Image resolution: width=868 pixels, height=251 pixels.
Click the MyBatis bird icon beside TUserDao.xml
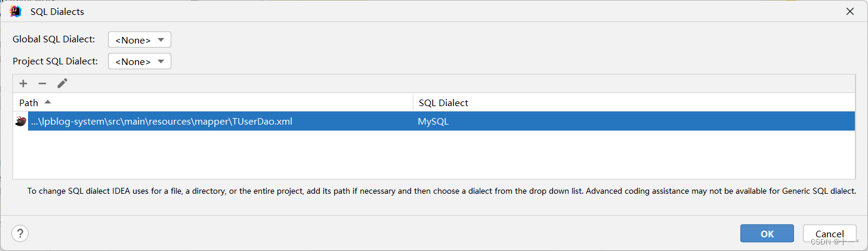(20, 122)
